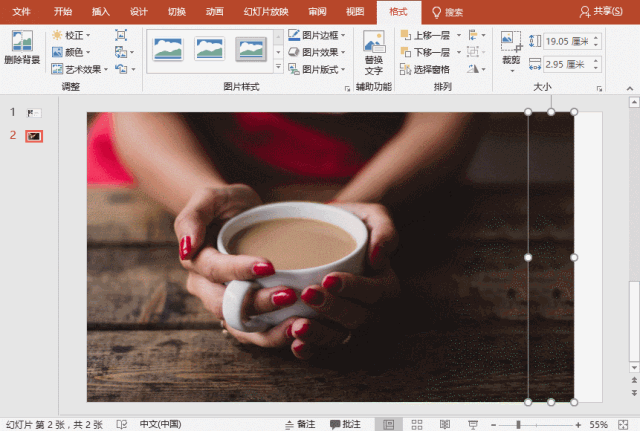Switch to the View (视图) tab
This screenshot has width=640, height=431.
pos(355,12)
